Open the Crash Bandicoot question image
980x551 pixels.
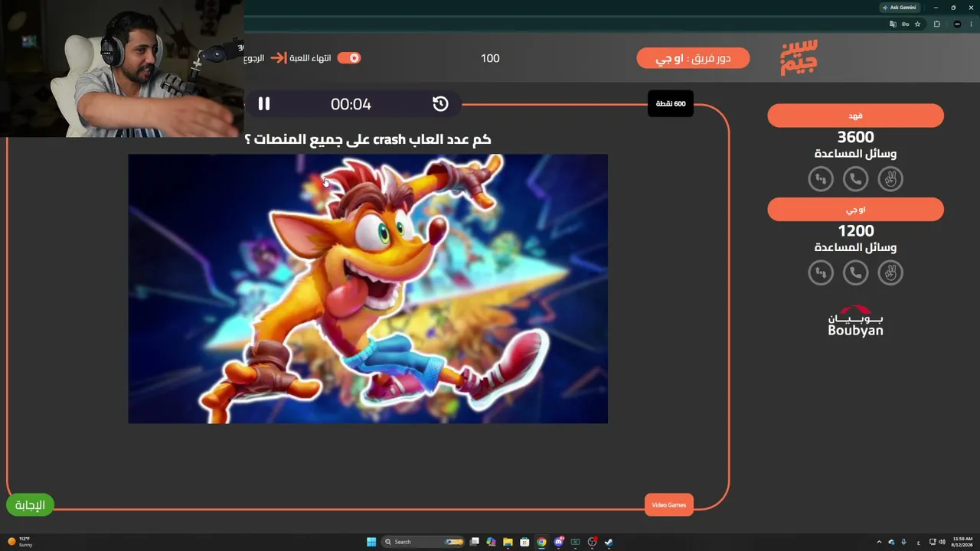click(x=367, y=289)
